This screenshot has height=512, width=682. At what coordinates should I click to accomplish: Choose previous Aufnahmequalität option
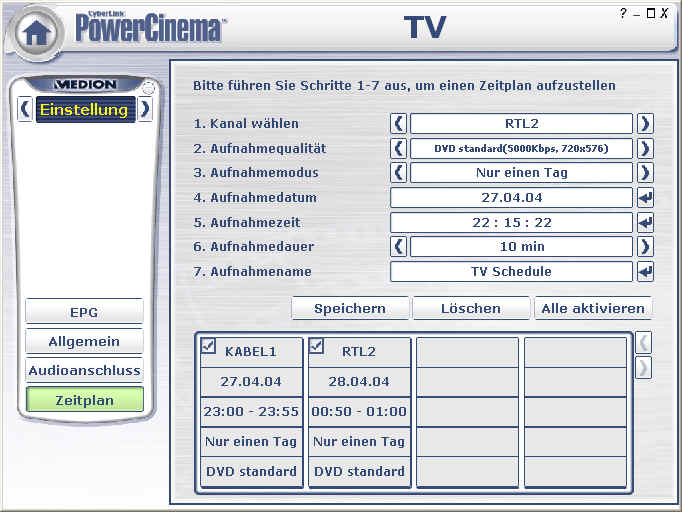398,148
